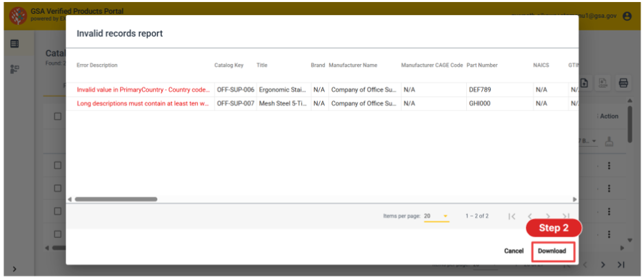Tick the first data row checkbox in background
The image size is (644, 278).
tap(58, 166)
